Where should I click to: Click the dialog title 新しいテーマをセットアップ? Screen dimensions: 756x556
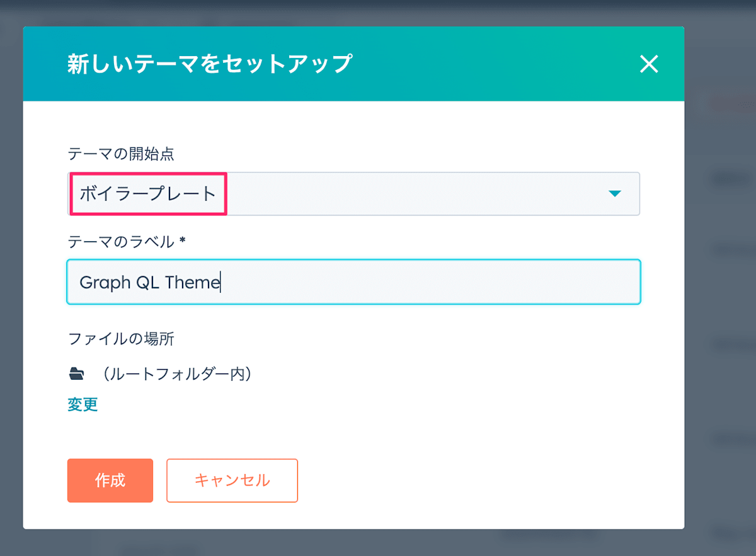tap(209, 64)
